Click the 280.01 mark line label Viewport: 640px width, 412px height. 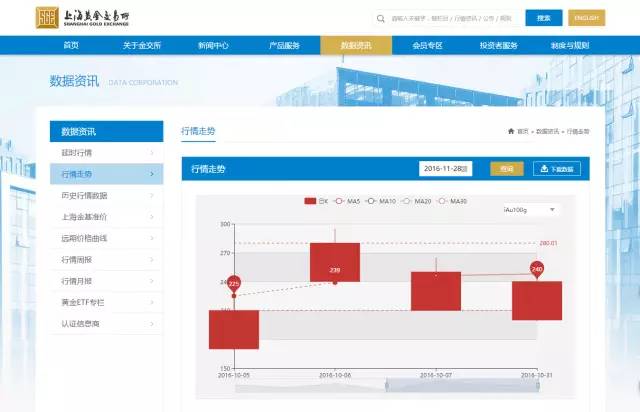[x=548, y=243]
